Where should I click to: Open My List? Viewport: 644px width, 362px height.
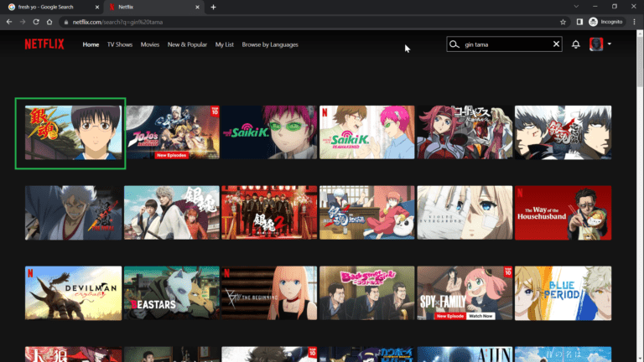pos(224,44)
